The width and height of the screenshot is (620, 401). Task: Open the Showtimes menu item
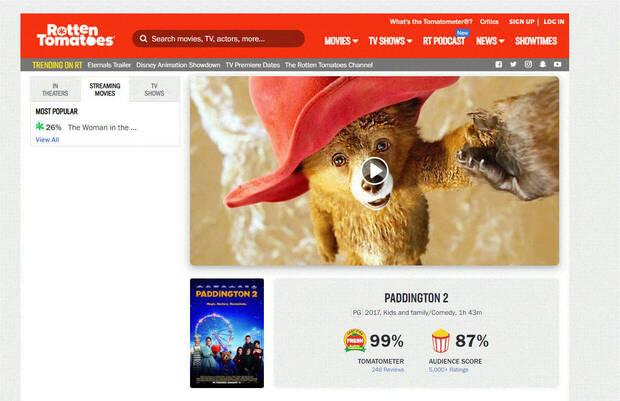536,41
